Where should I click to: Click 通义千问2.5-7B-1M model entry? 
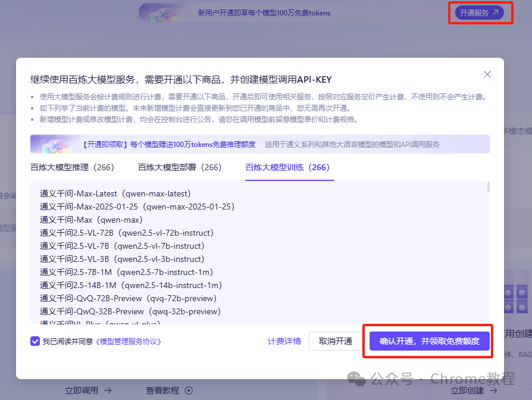click(x=127, y=272)
